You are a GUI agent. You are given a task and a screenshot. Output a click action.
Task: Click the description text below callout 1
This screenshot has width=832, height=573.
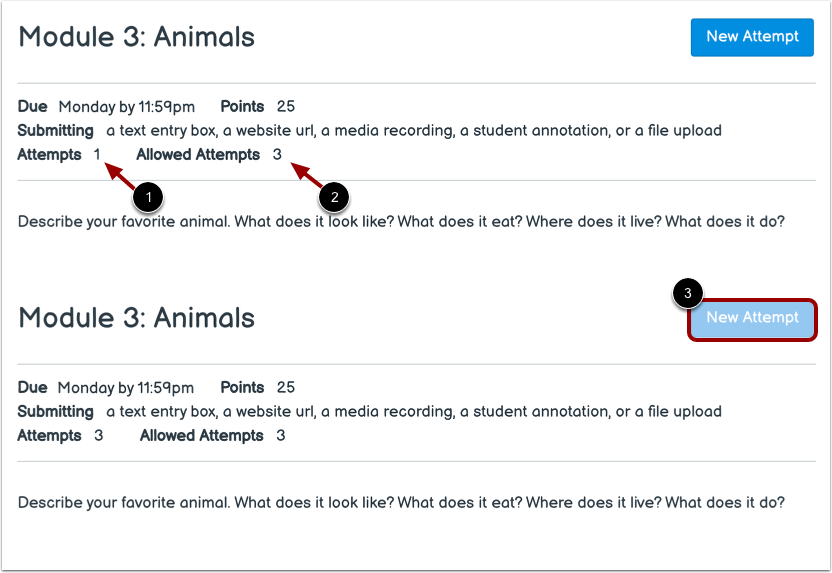click(x=400, y=221)
